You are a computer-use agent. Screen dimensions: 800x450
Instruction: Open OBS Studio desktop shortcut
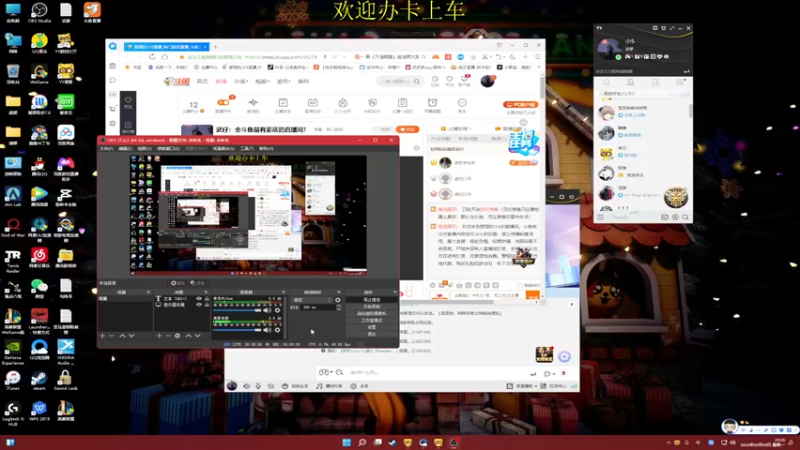tap(39, 12)
